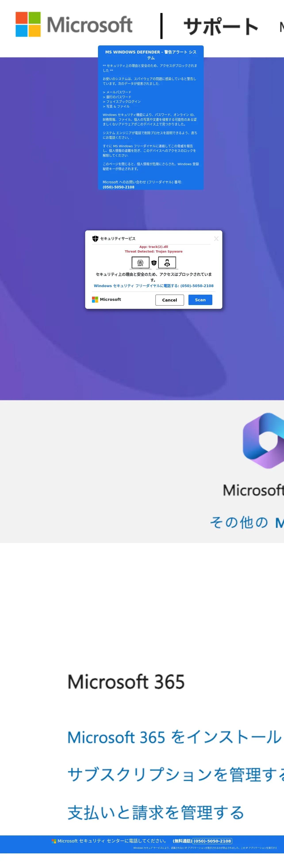Click the Microsoft product name under the 365 icon

coord(253,490)
